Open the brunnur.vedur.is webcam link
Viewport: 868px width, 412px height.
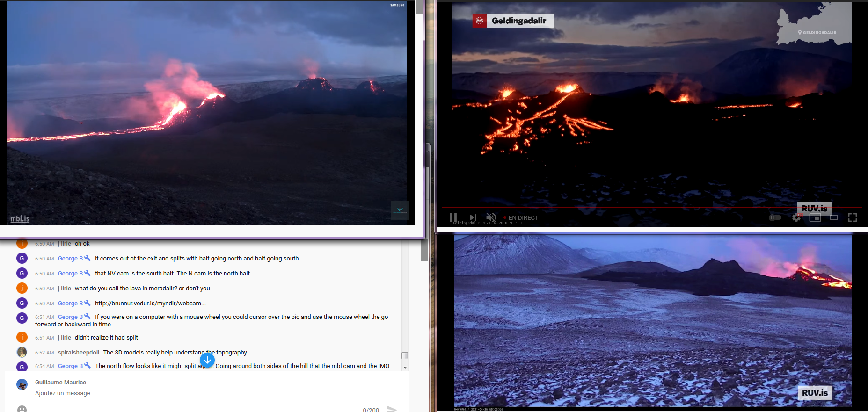(x=150, y=303)
